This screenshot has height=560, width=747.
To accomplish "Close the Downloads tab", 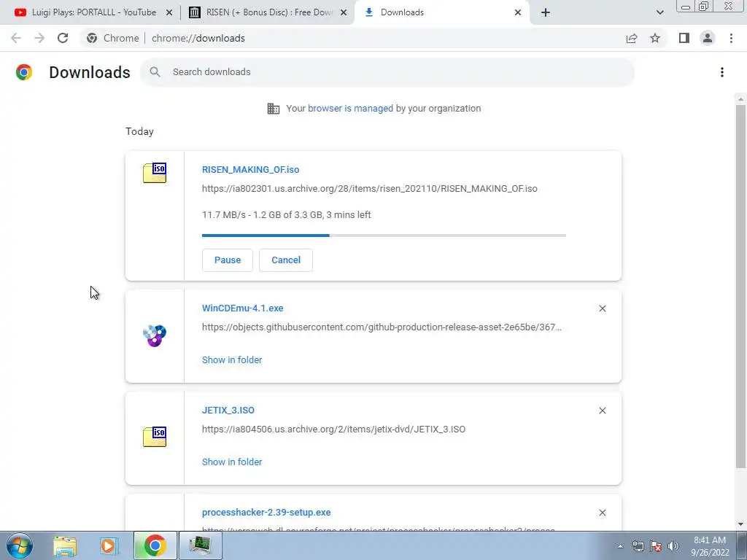I will click(518, 13).
